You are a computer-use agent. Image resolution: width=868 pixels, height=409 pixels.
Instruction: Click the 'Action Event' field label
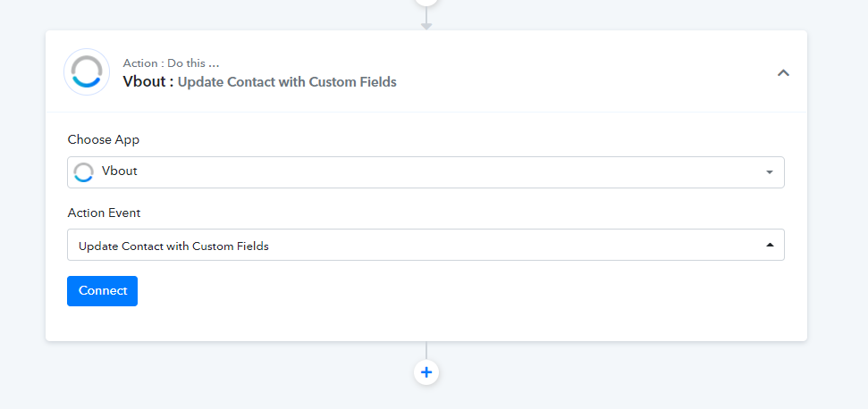pyautogui.click(x=104, y=213)
